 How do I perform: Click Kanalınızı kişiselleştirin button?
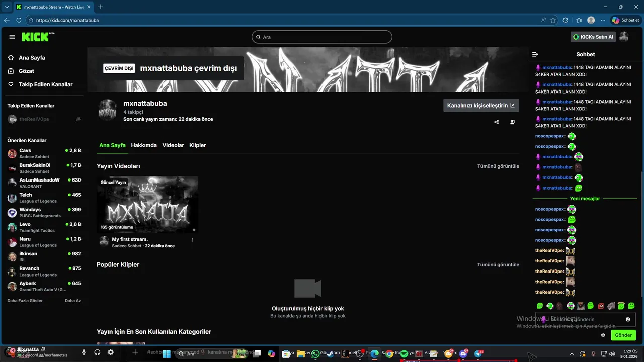click(x=481, y=105)
